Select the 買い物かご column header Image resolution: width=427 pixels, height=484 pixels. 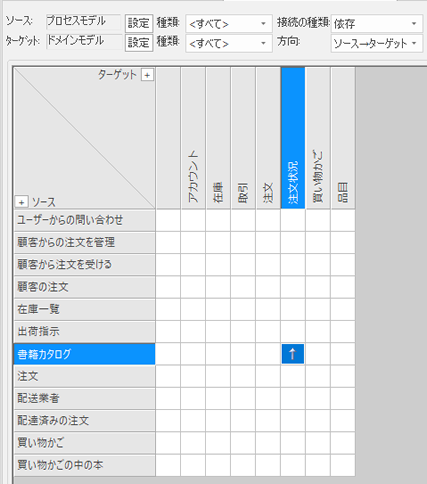pos(318,138)
